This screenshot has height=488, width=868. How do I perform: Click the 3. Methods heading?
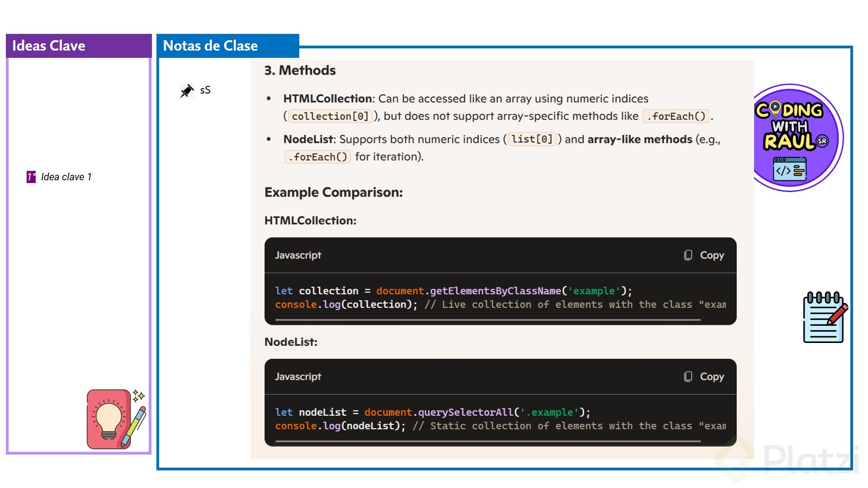pos(300,70)
